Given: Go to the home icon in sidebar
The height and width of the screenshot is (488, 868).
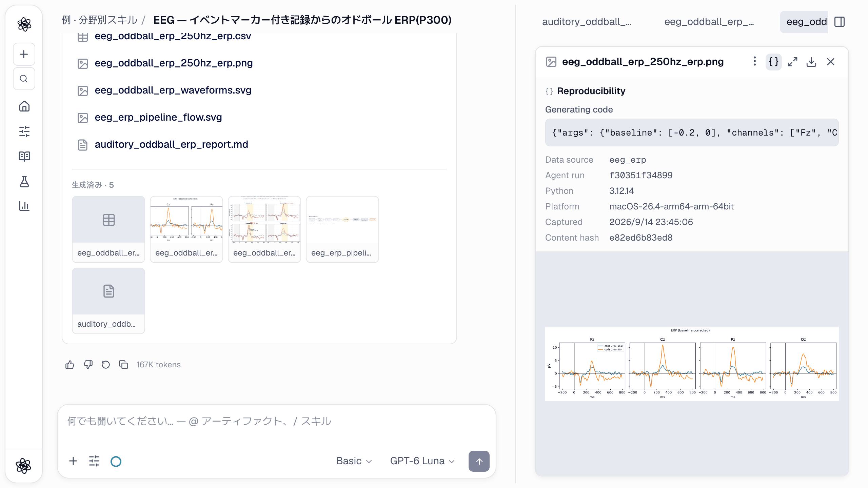Looking at the screenshot, I should 24,106.
